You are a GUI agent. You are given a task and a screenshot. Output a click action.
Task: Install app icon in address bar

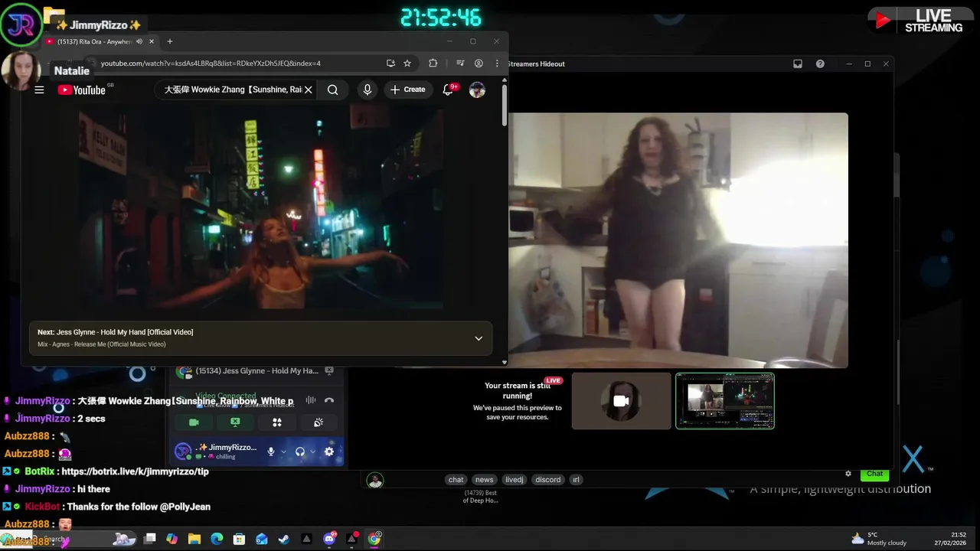pyautogui.click(x=390, y=64)
